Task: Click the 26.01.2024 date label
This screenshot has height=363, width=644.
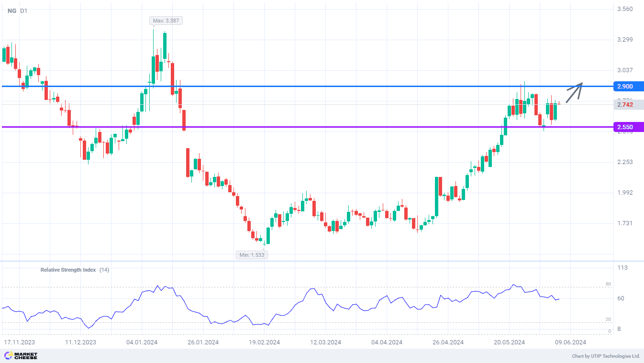Action: (203, 342)
